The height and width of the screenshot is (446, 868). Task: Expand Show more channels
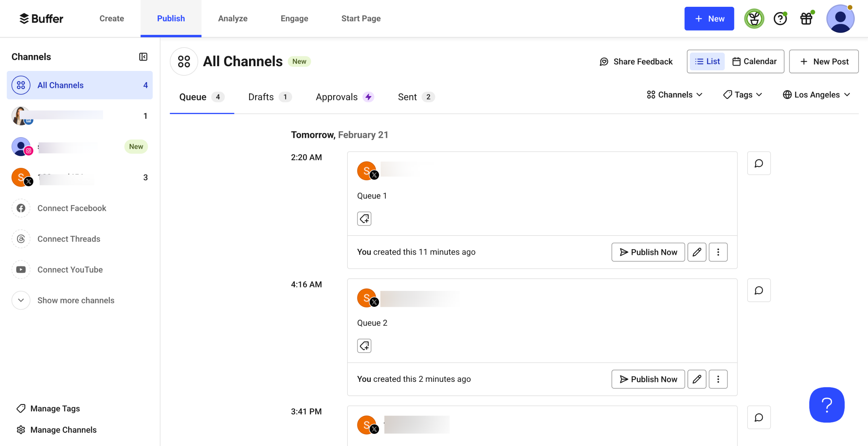[75, 300]
